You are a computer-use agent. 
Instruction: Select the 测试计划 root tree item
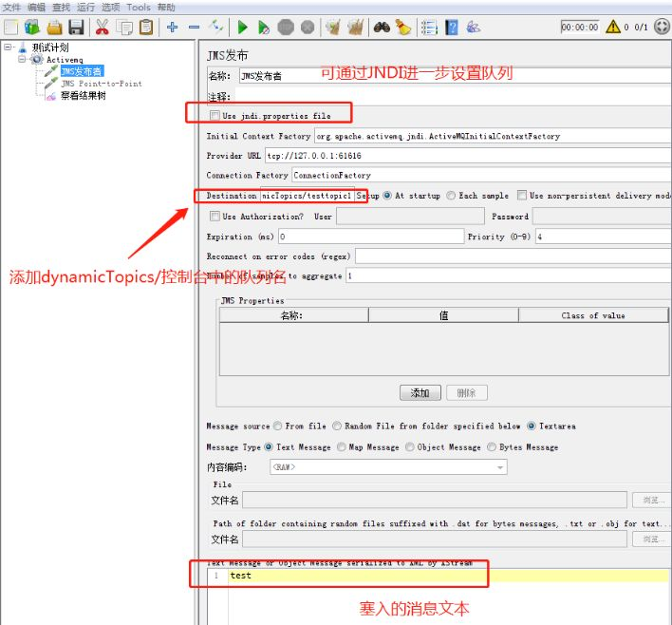coord(50,47)
